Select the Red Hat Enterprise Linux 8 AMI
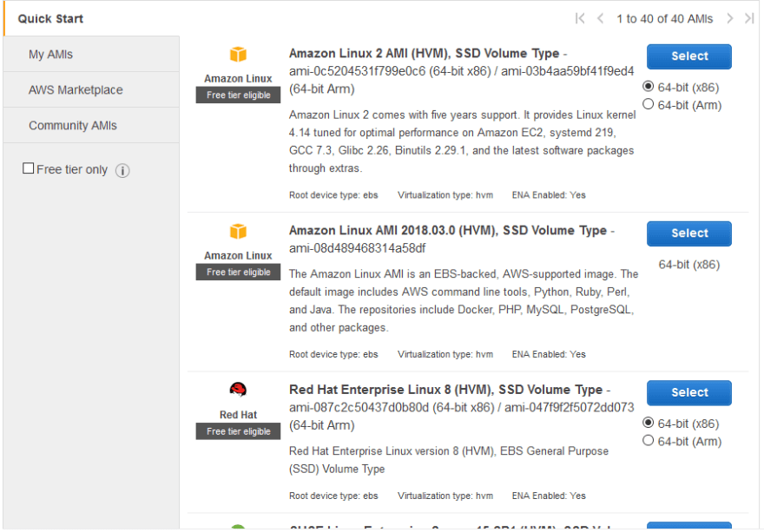764x532 pixels. tap(689, 392)
